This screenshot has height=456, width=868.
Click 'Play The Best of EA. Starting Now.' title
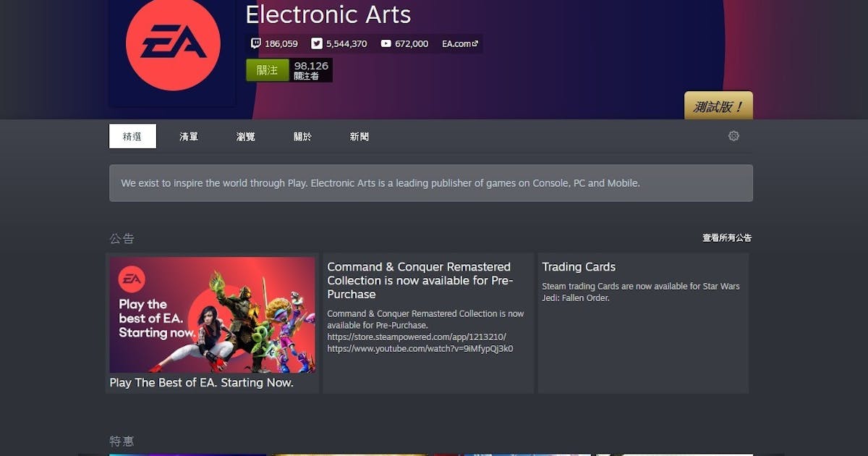[201, 383]
